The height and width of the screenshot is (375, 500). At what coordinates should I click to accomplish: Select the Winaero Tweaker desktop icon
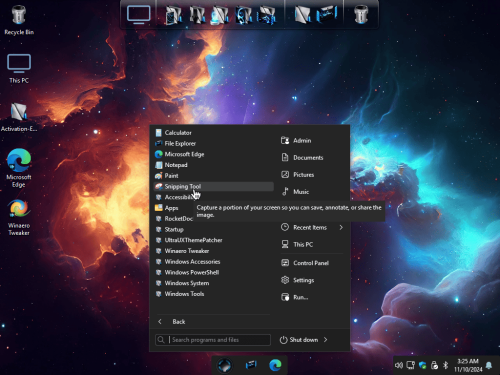pos(19,217)
